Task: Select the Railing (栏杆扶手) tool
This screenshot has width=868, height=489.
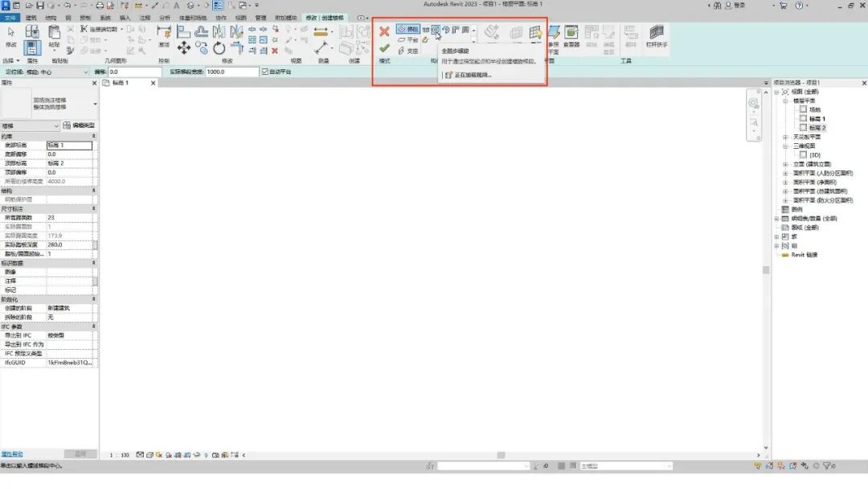Action: [x=657, y=35]
